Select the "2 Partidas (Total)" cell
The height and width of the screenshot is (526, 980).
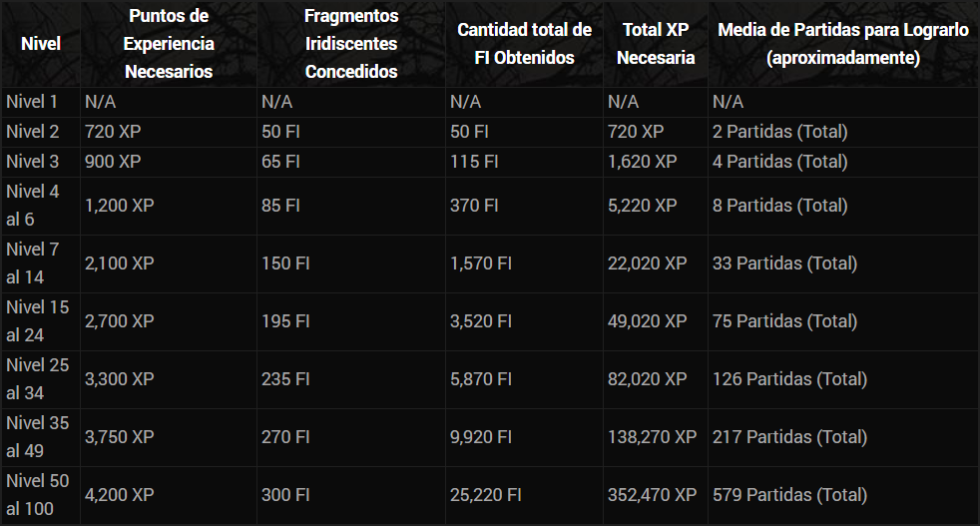(780, 132)
